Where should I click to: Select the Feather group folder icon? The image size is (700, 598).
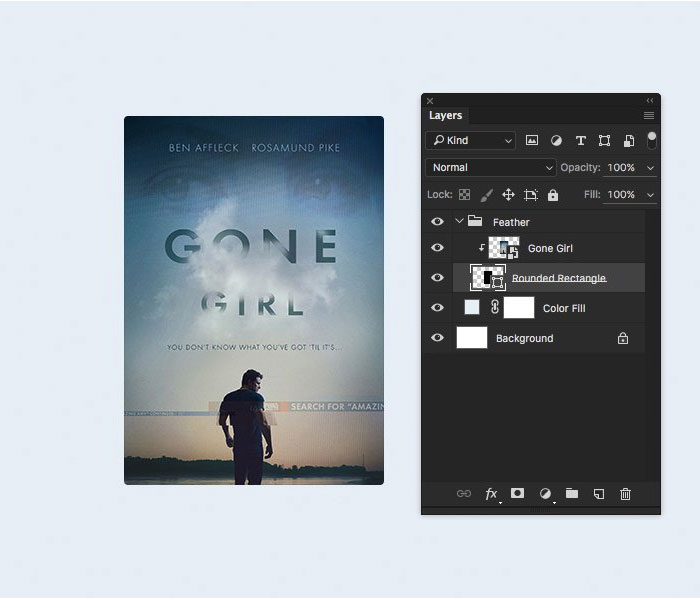tap(475, 220)
